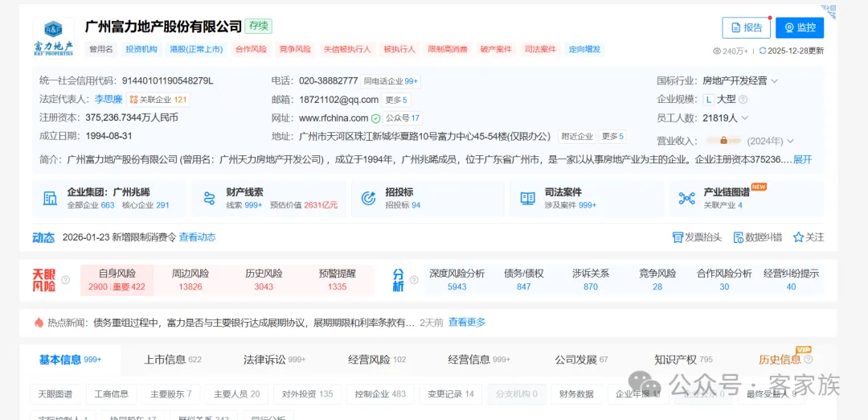Expand the 员工人数 21819人 dropdown
Viewport: 868px width, 420px height.
click(x=745, y=118)
